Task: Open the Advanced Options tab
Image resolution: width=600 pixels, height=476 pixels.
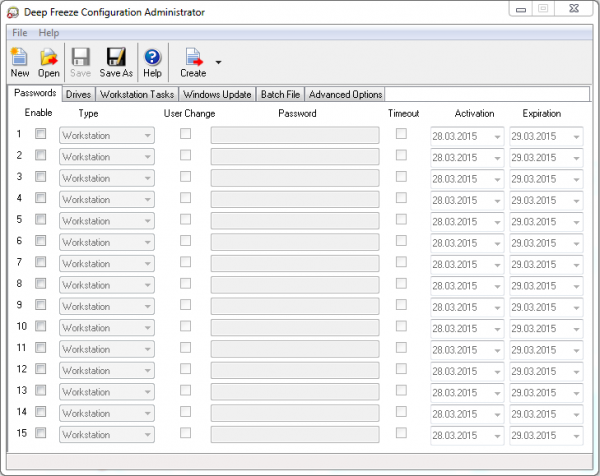Action: click(x=346, y=95)
